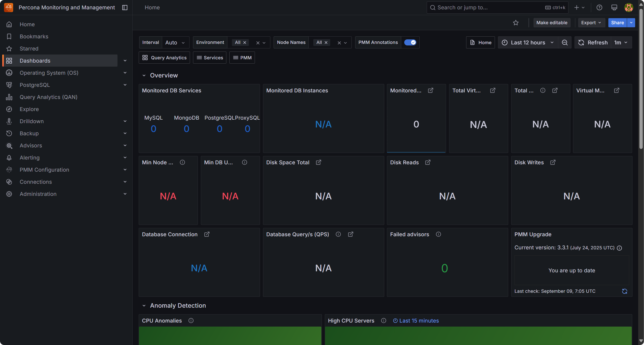This screenshot has height=345, width=644.
Task: Open link icon on Disk Writes panel
Action: pyautogui.click(x=553, y=162)
